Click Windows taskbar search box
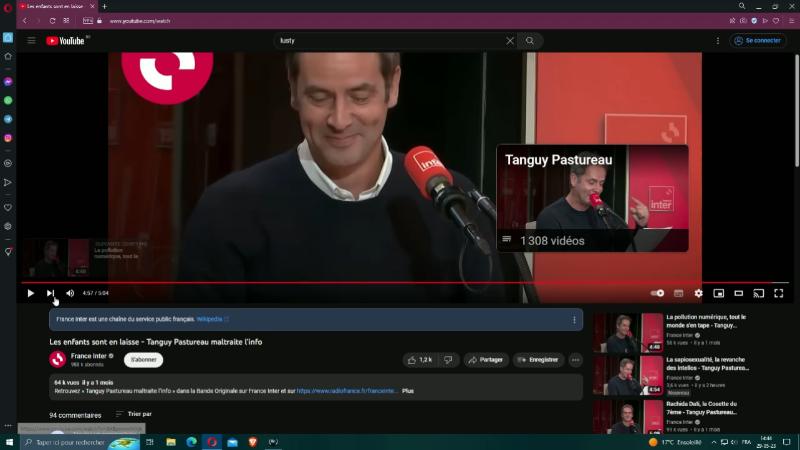This screenshot has height=450, width=800. 80,442
